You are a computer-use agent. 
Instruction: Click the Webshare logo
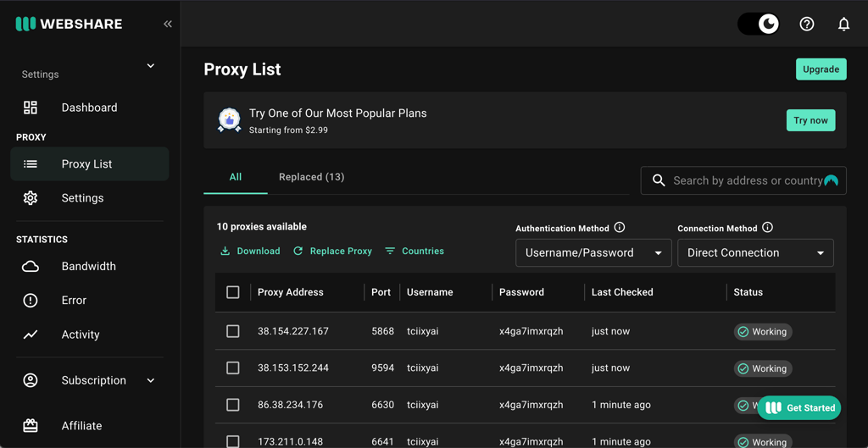point(70,24)
